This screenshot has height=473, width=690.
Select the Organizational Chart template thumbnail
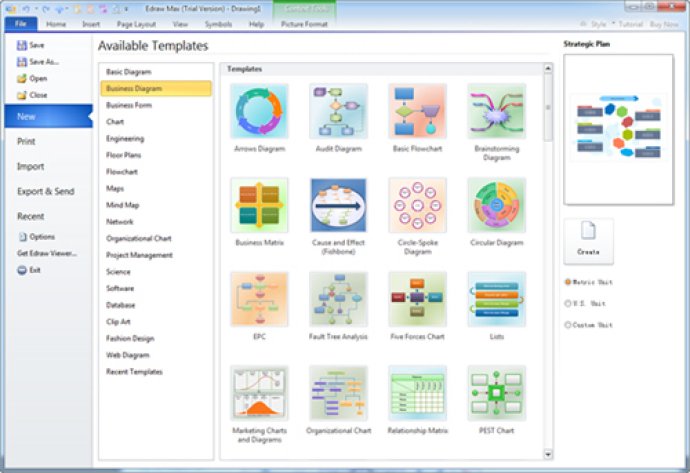338,393
